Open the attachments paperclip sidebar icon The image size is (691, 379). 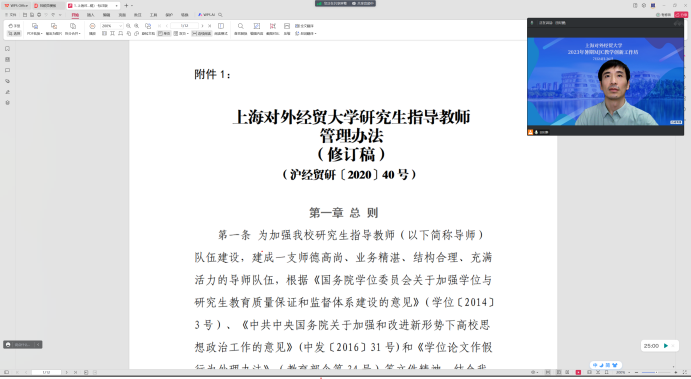[7, 81]
